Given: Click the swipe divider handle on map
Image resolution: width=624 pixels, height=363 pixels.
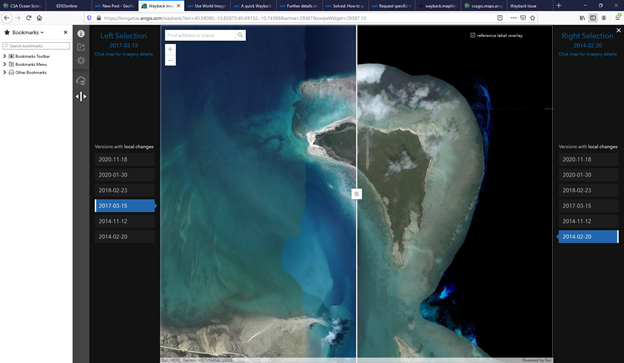Looking at the screenshot, I should 357,194.
